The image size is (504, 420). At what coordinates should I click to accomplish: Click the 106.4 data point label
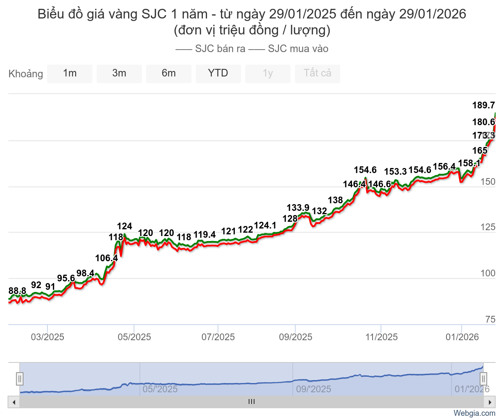point(107,258)
